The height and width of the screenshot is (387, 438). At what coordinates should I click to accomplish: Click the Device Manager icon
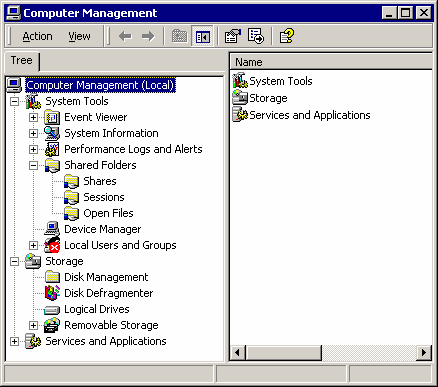pos(52,229)
